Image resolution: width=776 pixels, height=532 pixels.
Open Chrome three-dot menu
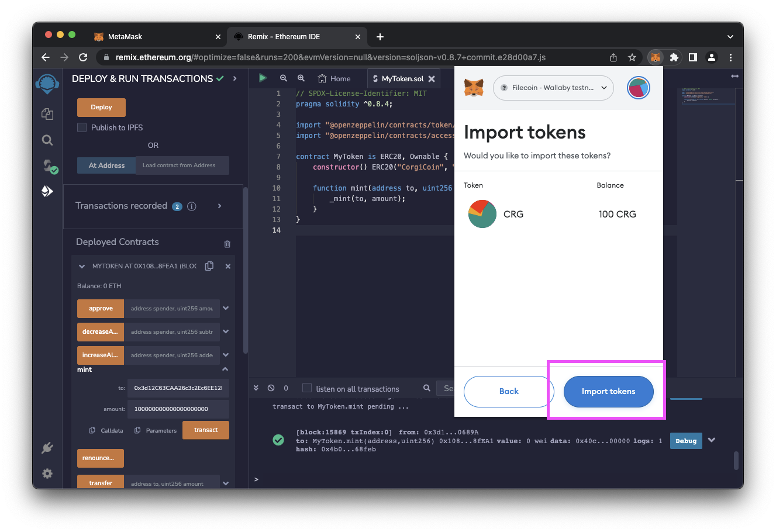coord(730,57)
